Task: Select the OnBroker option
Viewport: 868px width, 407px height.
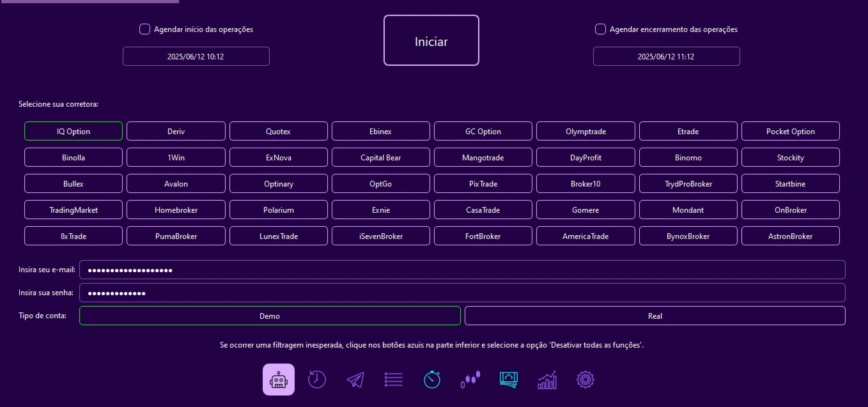Action: (791, 210)
